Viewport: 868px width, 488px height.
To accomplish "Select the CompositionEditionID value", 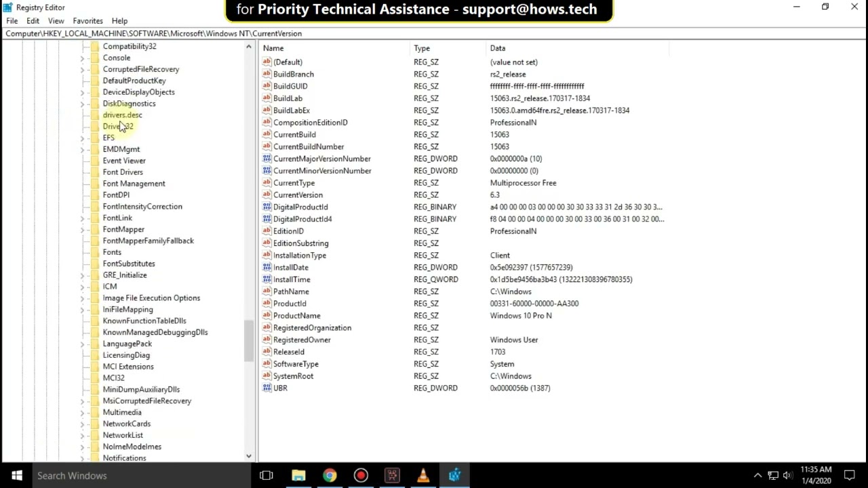I will [x=310, y=123].
